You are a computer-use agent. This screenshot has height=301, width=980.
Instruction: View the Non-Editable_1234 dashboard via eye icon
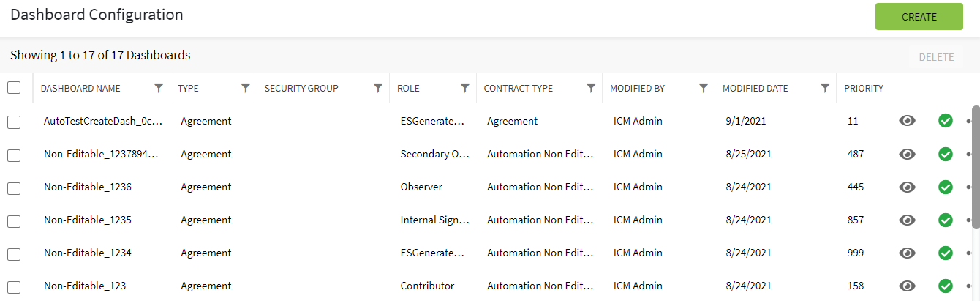coord(907,253)
